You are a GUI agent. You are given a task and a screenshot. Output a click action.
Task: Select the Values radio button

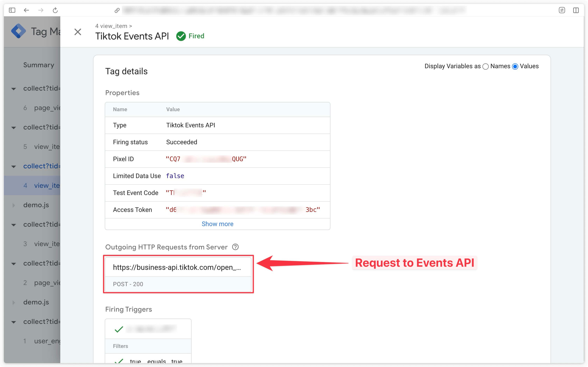(515, 66)
